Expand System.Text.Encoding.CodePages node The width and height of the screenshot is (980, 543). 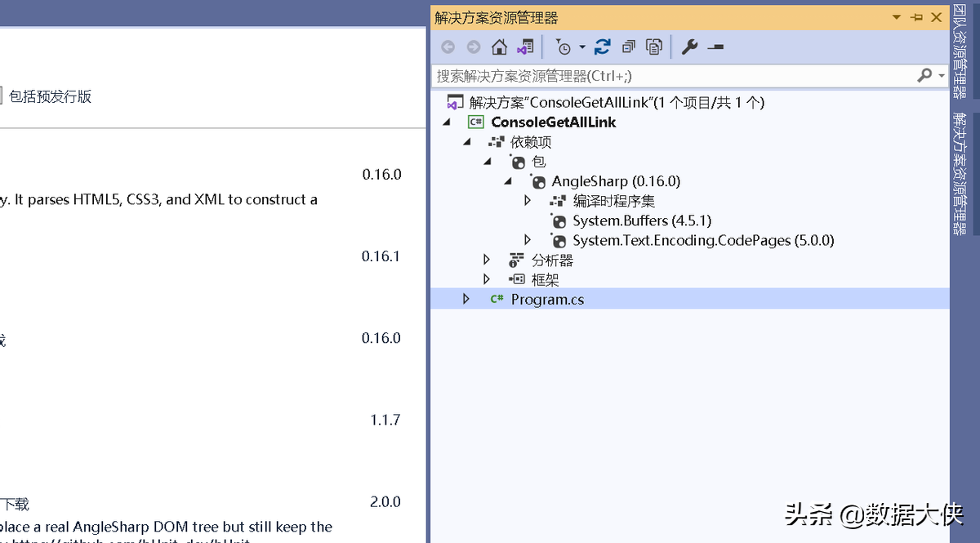click(528, 240)
